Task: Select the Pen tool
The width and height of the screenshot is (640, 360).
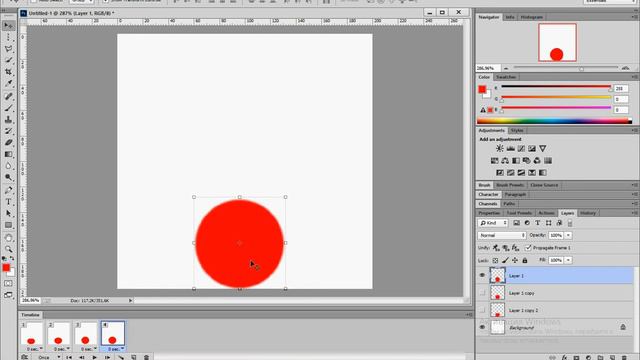Action: [x=8, y=190]
